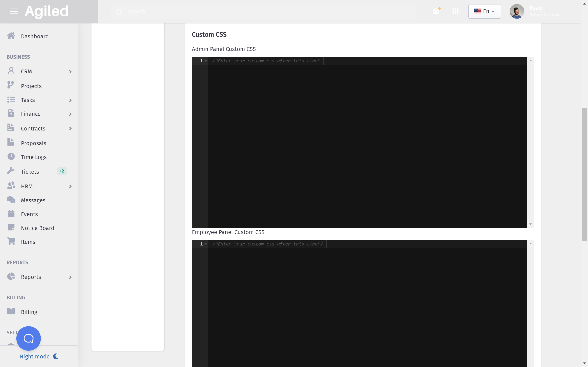The height and width of the screenshot is (367, 588).
Task: Toggle fold arrow in Admin CSS editor
Action: [x=206, y=61]
